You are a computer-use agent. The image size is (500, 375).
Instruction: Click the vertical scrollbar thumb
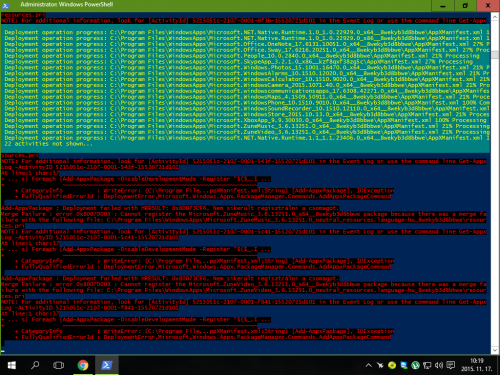[495, 55]
